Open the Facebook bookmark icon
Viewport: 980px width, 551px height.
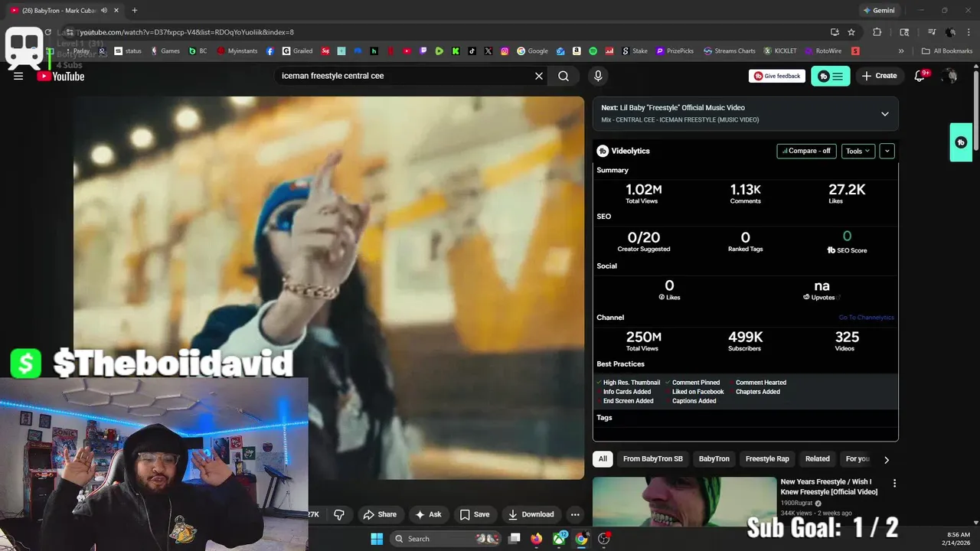pyautogui.click(x=270, y=51)
